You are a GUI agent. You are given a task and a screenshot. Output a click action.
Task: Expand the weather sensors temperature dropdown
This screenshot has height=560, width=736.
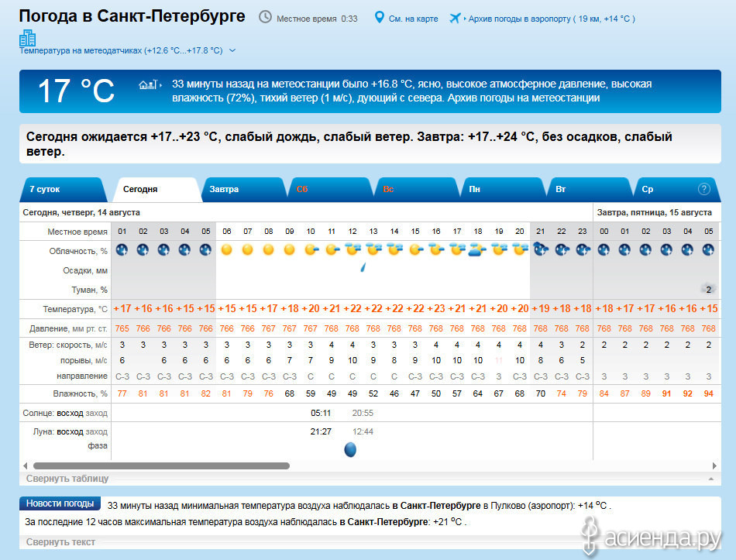[232, 50]
